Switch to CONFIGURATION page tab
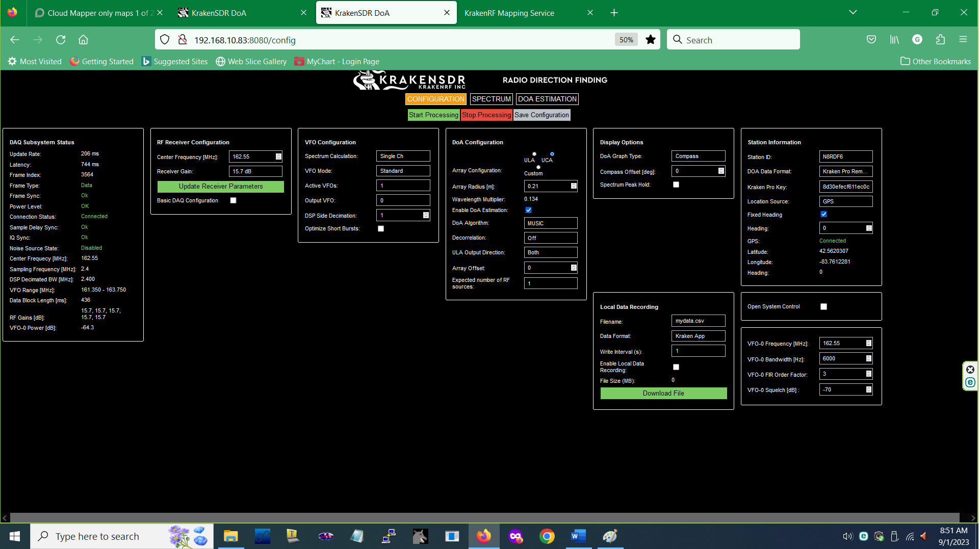 [436, 99]
